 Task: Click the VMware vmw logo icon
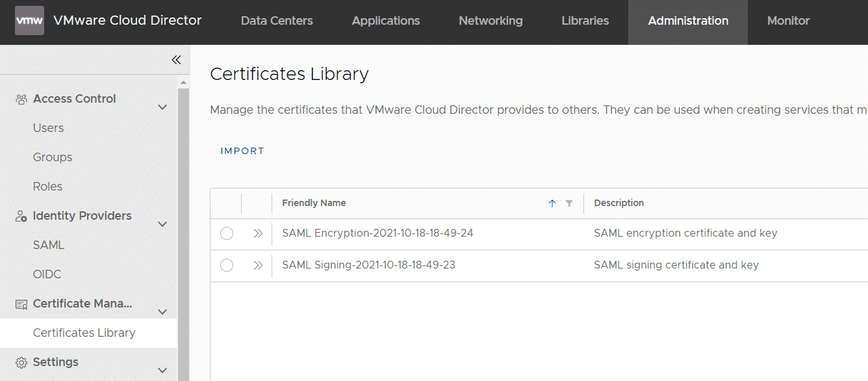29,20
